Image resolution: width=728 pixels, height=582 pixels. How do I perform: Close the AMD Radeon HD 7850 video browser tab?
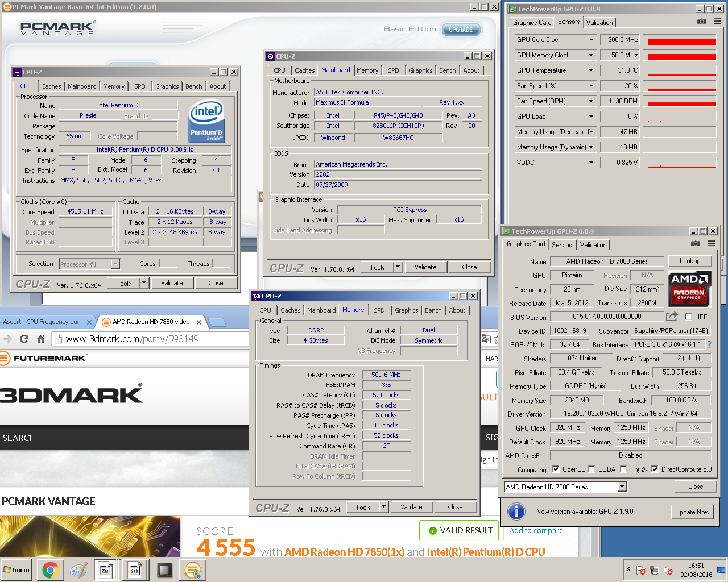pyautogui.click(x=198, y=322)
